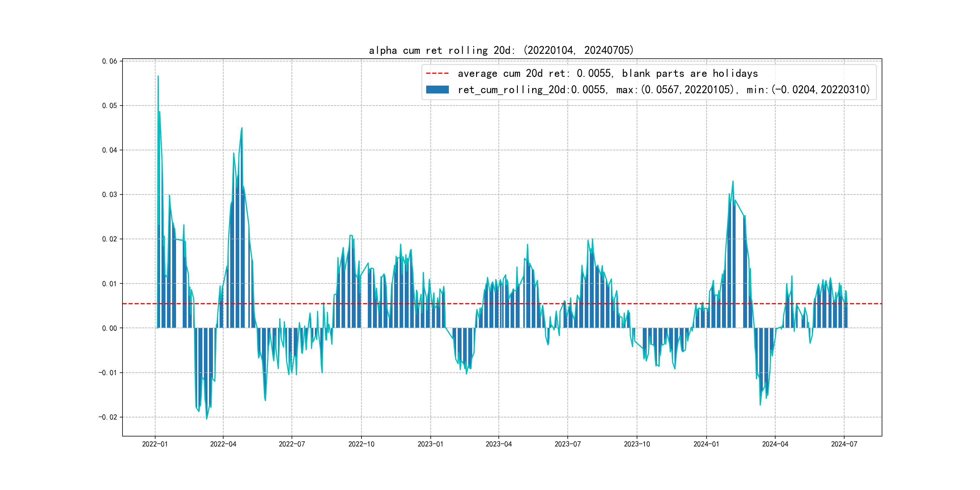Click the 0.03 y-axis tick label
The width and height of the screenshot is (980, 490).
(x=109, y=194)
